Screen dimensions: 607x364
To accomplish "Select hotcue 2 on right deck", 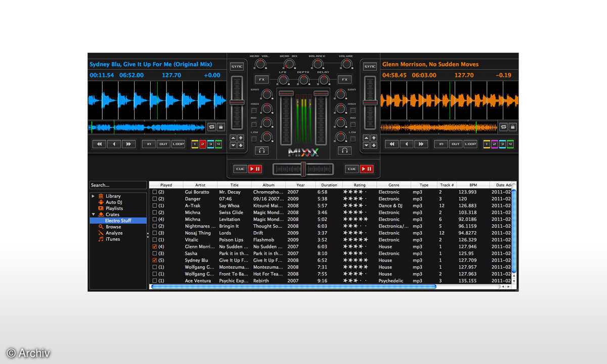I will pyautogui.click(x=495, y=144).
